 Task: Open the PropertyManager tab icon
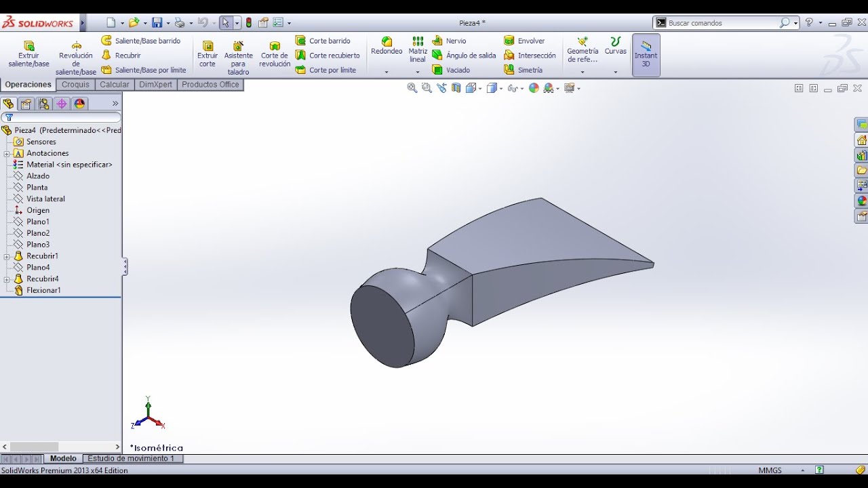[x=26, y=104]
